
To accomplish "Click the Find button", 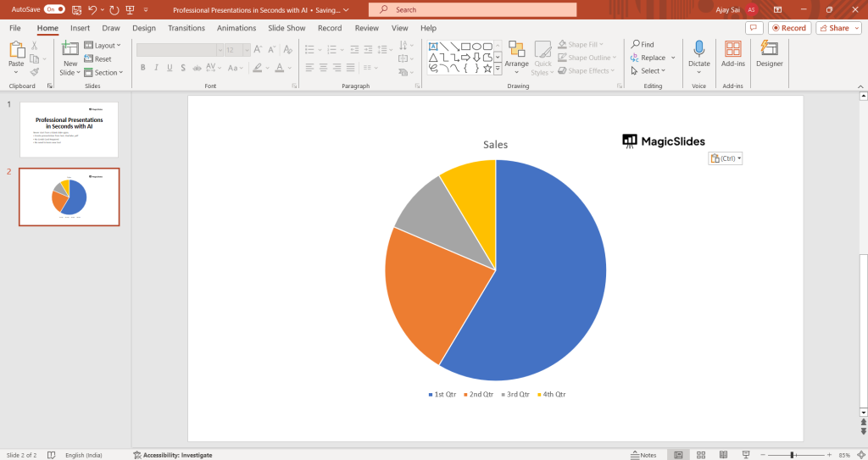I will 643,44.
